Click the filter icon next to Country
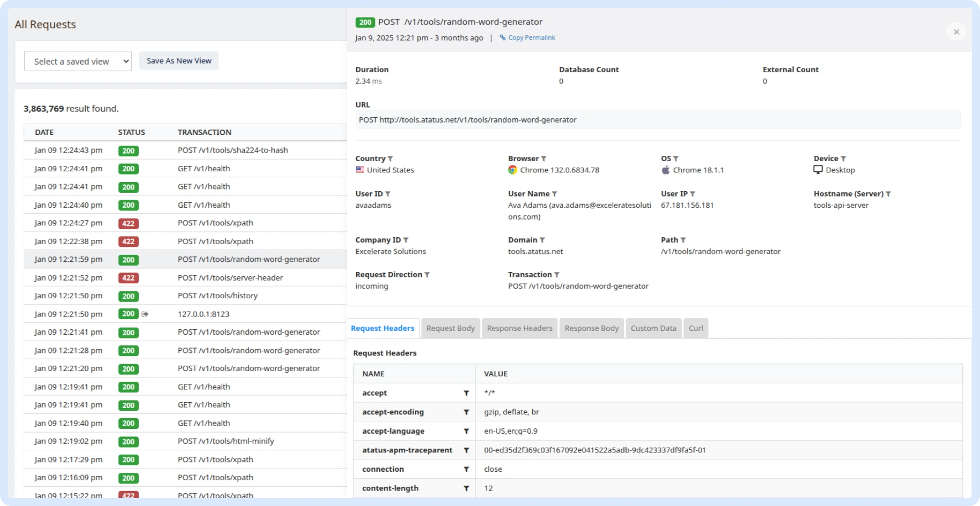 [390, 159]
